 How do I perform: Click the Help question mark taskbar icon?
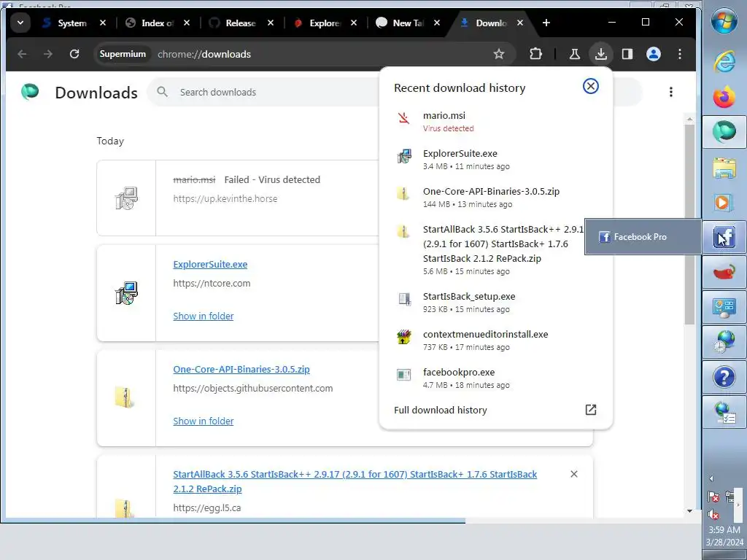click(x=724, y=378)
